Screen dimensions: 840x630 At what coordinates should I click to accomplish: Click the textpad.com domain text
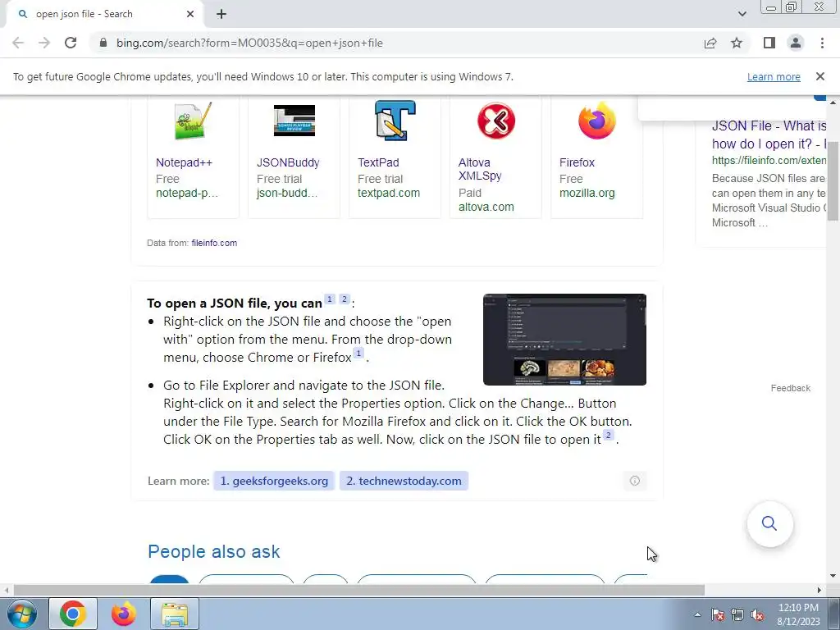[388, 193]
